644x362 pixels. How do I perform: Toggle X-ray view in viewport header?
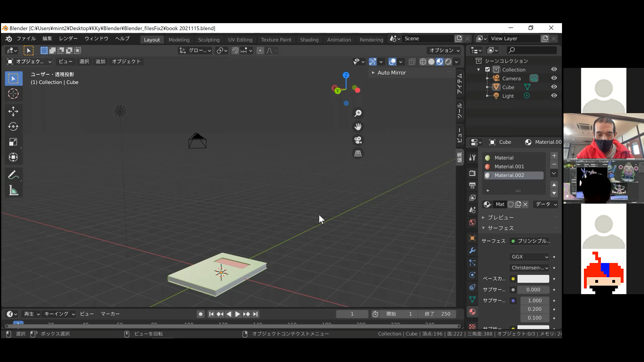(412, 62)
